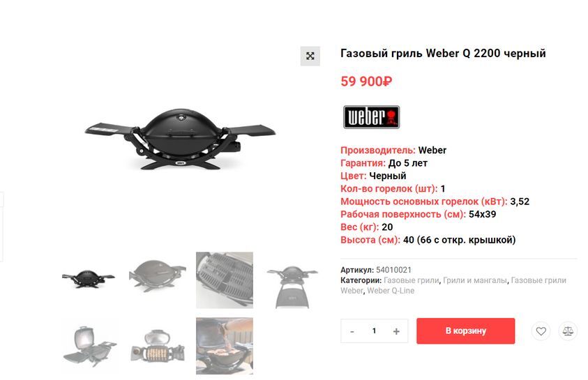The image size is (588, 380).
Task: Select the first grill front-view thumbnail
Action: coord(89,279)
